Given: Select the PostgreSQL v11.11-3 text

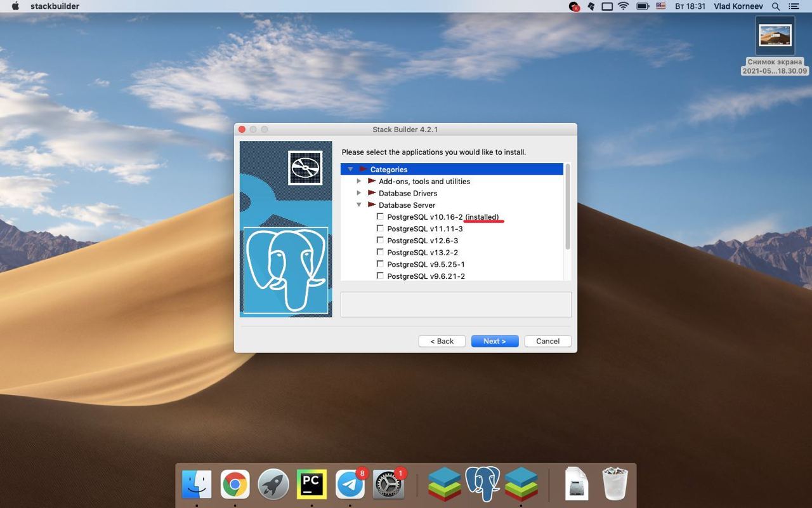Looking at the screenshot, I should click(x=425, y=229).
